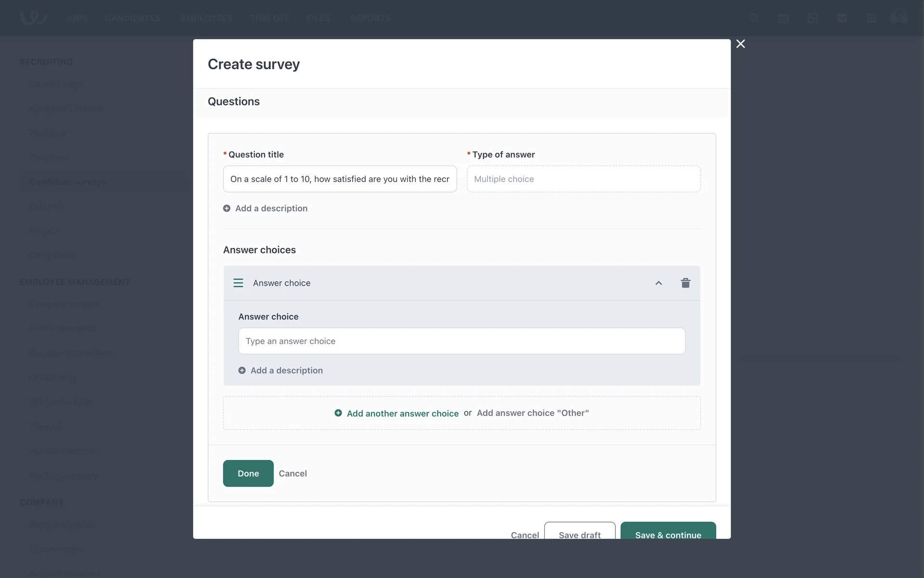924x578 pixels.
Task: Click Save draft button
Action: click(580, 530)
